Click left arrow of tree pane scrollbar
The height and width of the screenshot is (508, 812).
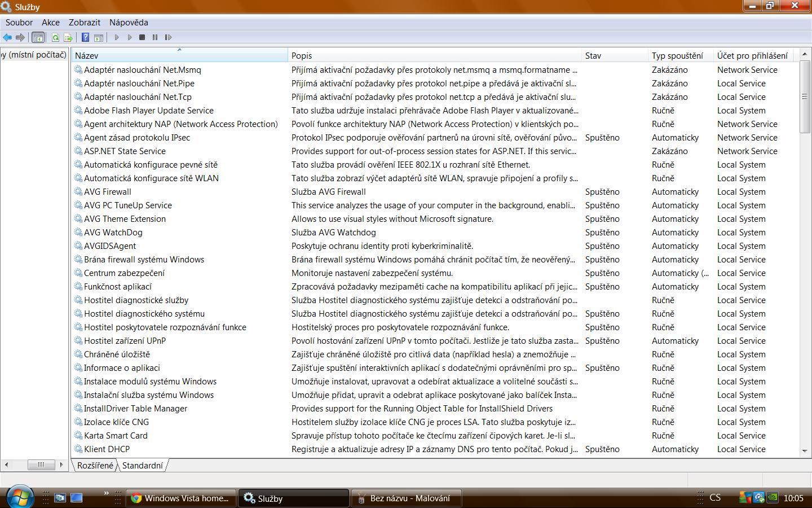pos(6,465)
